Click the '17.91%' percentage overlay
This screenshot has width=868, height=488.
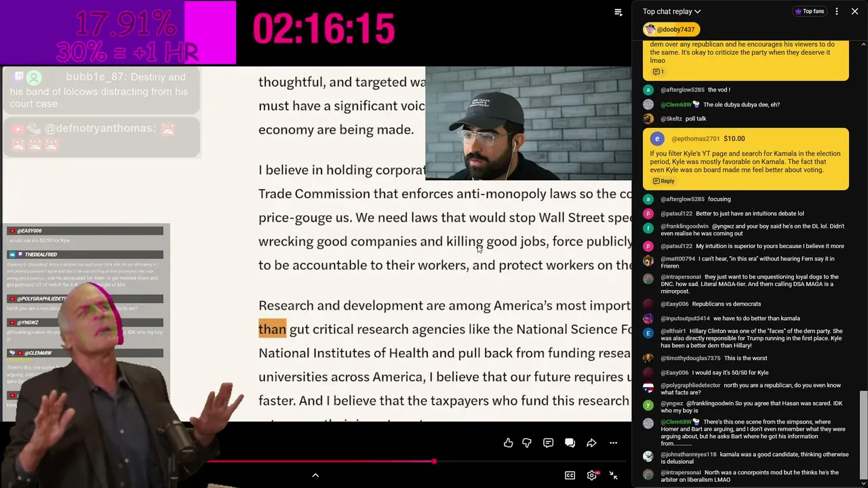125,25
